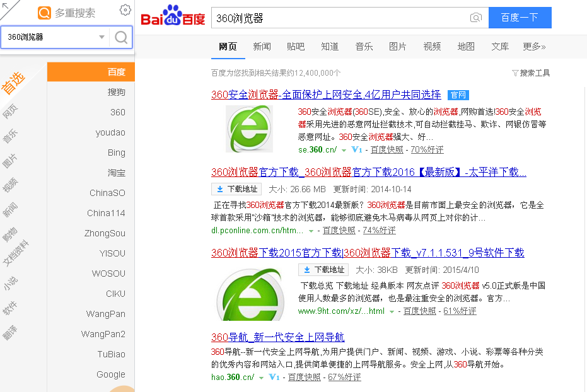This screenshot has height=392, width=587.
Task: Open the 360导航 新一代安全上网导航 link
Action: (278, 337)
